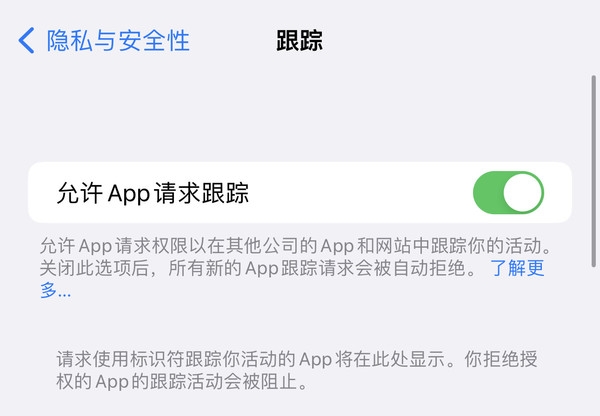Click 你拒绝授 at end of footer line
Viewport: 600px width, 416px height.
coord(501,359)
